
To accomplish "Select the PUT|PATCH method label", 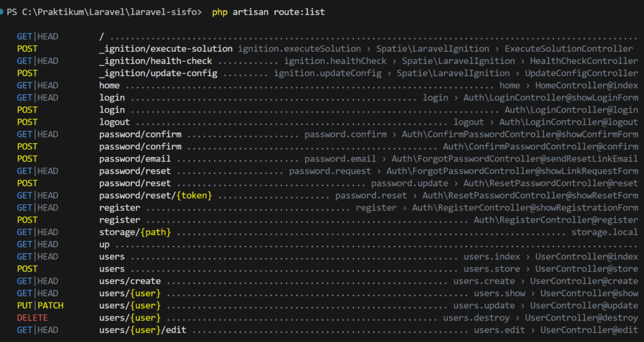I will click(x=40, y=306).
